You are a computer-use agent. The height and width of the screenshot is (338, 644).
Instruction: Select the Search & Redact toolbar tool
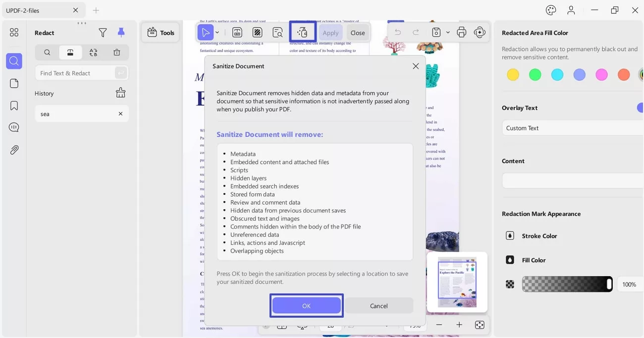277,32
